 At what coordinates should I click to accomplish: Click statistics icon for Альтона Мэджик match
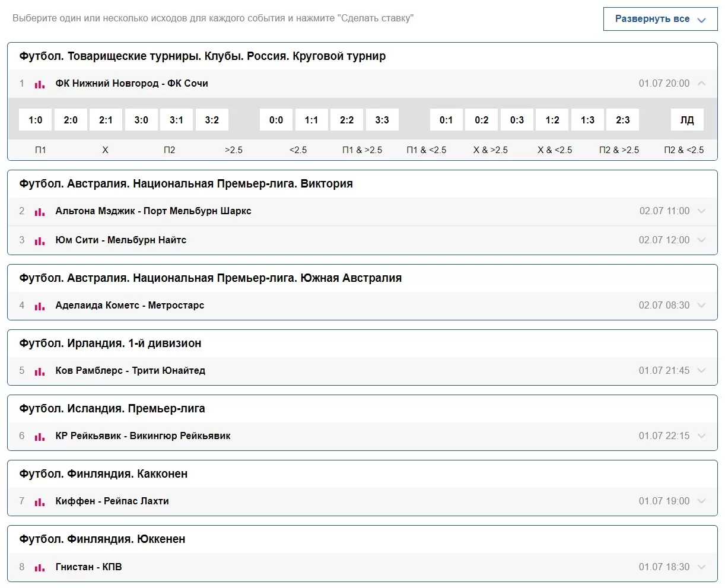(x=40, y=212)
